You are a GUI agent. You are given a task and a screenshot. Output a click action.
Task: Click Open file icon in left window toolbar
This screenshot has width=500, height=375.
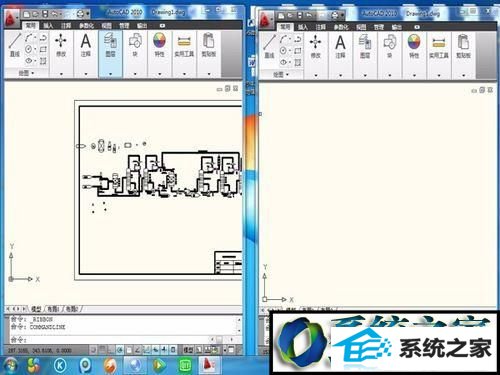[x=36, y=14]
